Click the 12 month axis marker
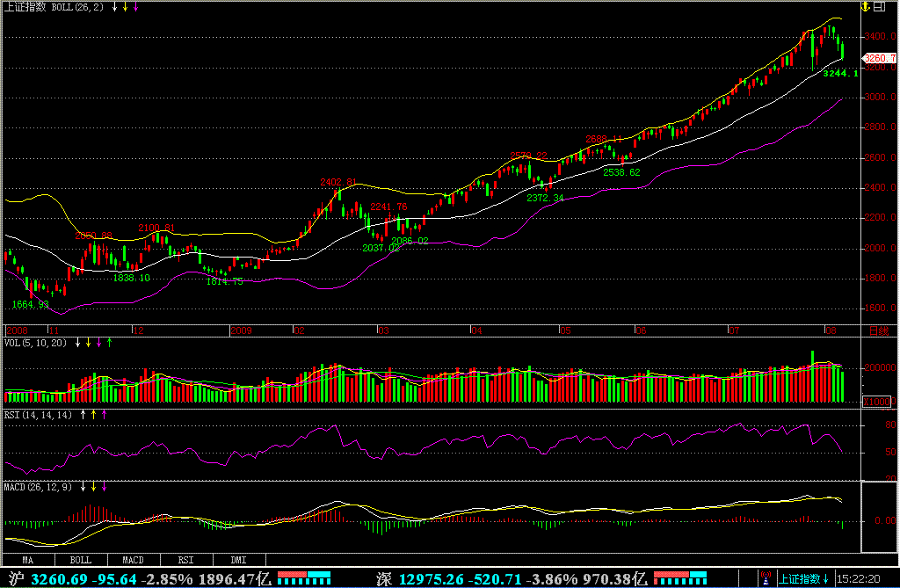The image size is (900, 588). [138, 330]
